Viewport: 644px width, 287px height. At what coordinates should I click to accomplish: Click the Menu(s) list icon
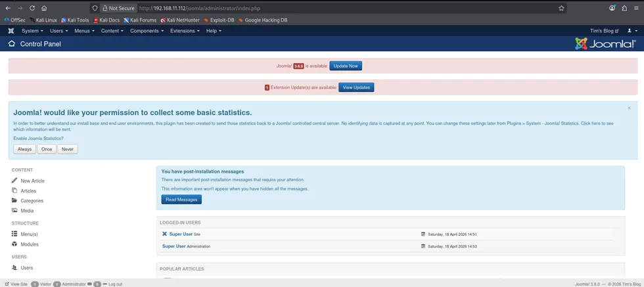pos(14,234)
